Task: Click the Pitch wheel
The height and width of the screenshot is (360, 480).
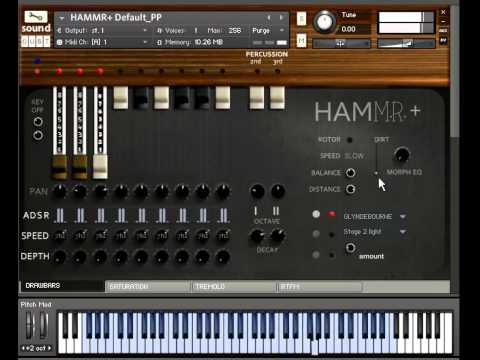Action: click(x=29, y=325)
